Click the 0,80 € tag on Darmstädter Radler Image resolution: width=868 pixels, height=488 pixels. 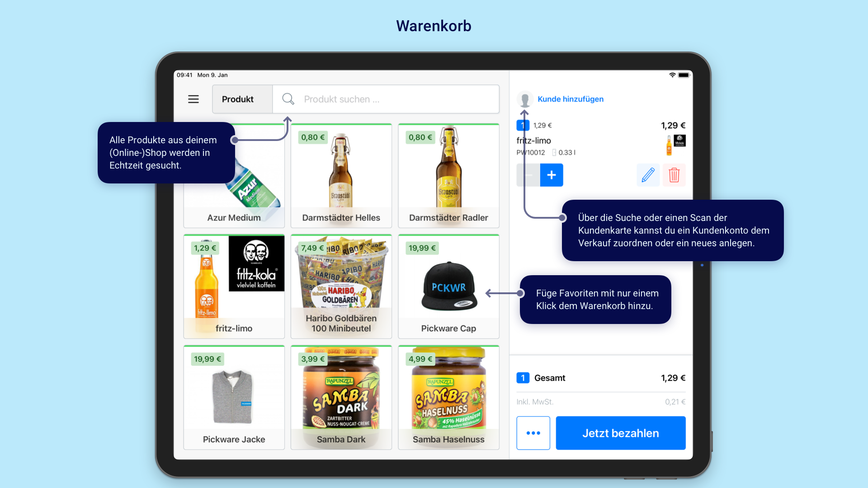[x=420, y=137]
